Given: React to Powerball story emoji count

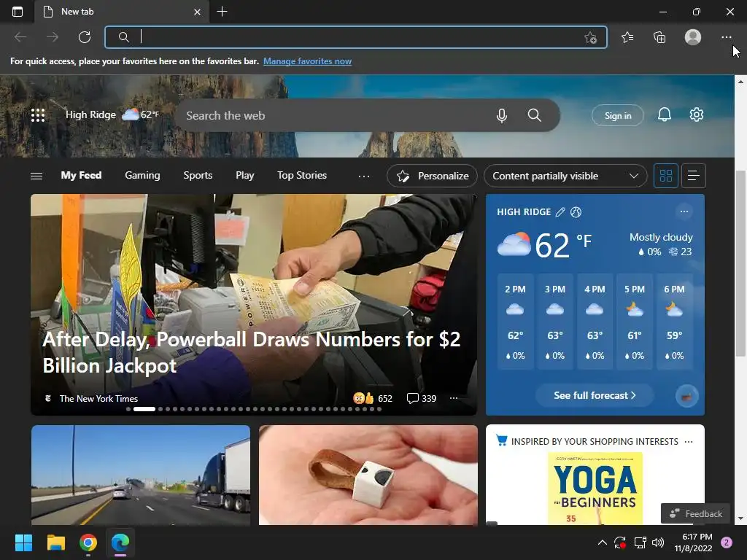Looking at the screenshot, I should [x=373, y=398].
